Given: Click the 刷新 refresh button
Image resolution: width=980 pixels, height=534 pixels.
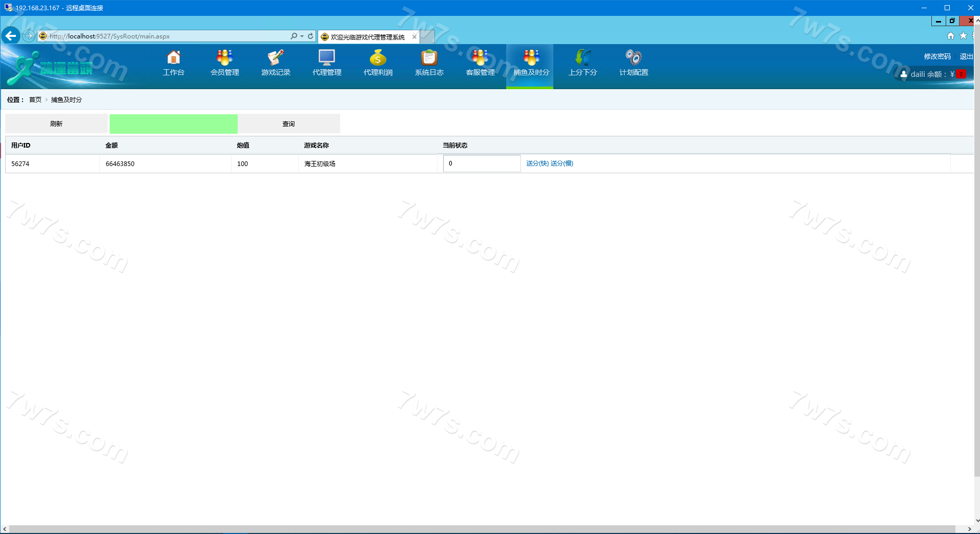Looking at the screenshot, I should (56, 124).
